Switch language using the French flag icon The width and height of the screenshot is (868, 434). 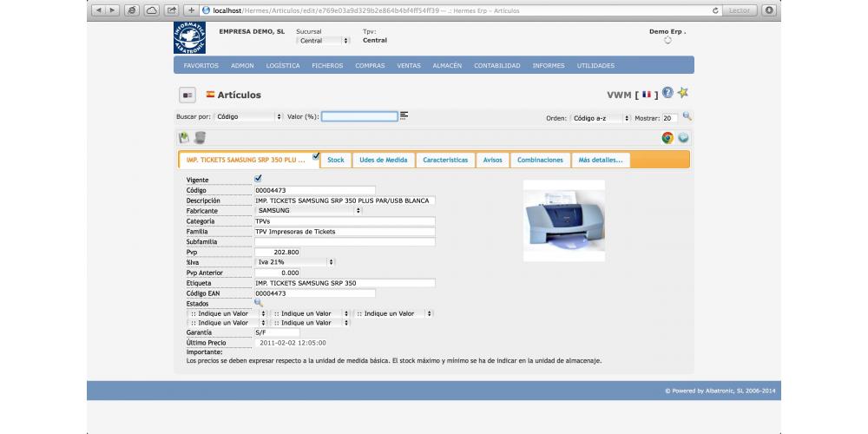647,95
